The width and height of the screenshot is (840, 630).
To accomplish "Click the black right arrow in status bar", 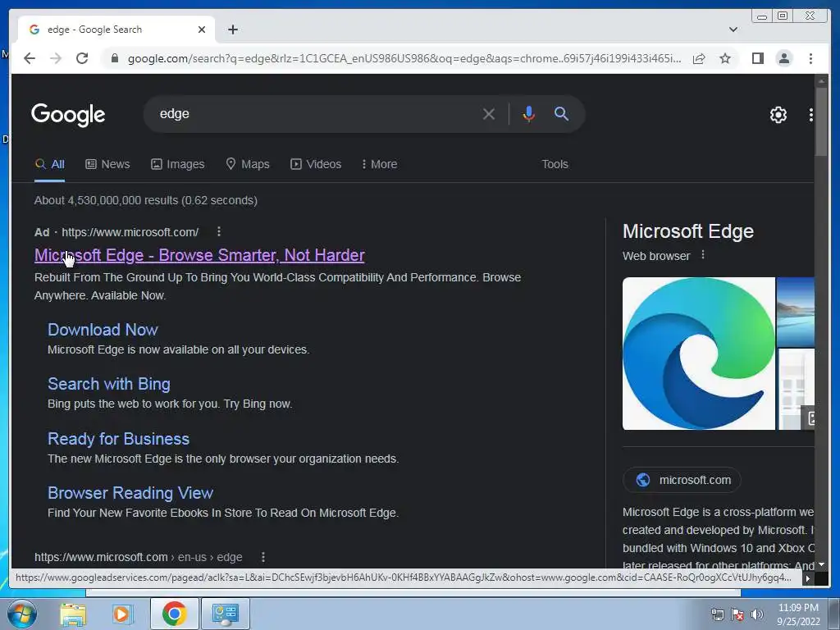I will tap(807, 578).
